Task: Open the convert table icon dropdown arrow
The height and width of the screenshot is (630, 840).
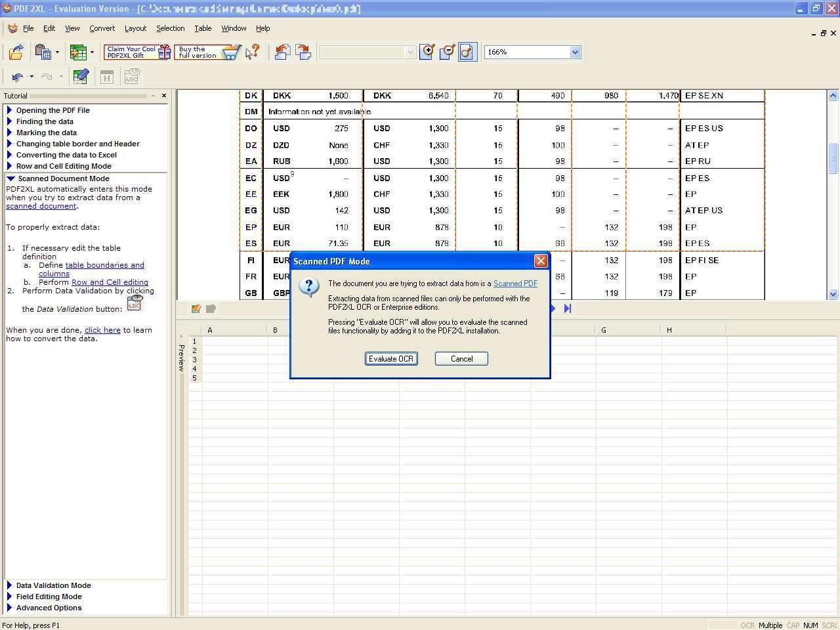Action: (x=92, y=52)
